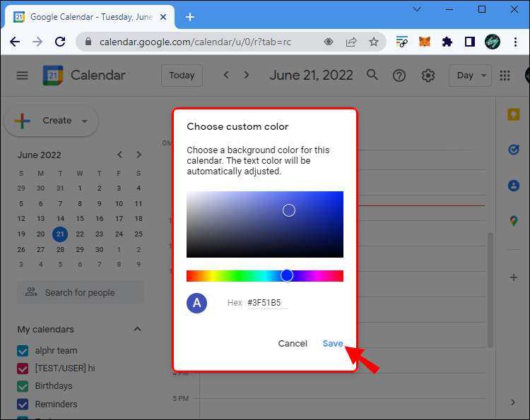Click the saturation picker circle handle
The width and height of the screenshot is (530, 420).
tap(288, 210)
